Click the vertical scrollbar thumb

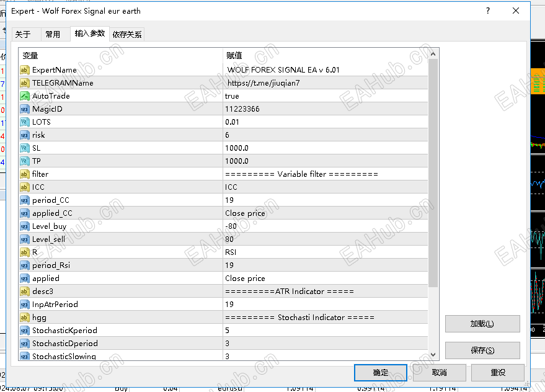click(x=433, y=173)
